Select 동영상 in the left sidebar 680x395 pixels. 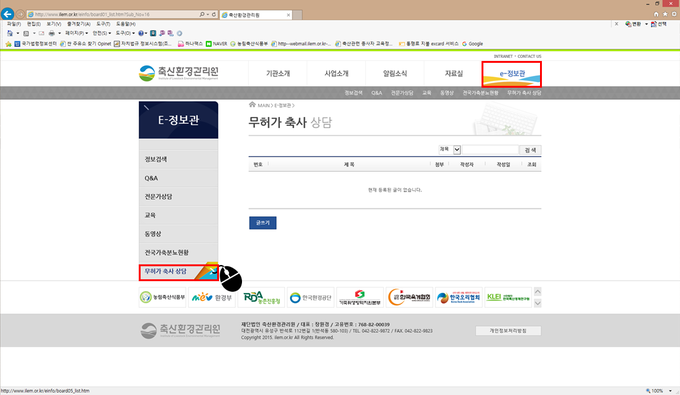178,234
